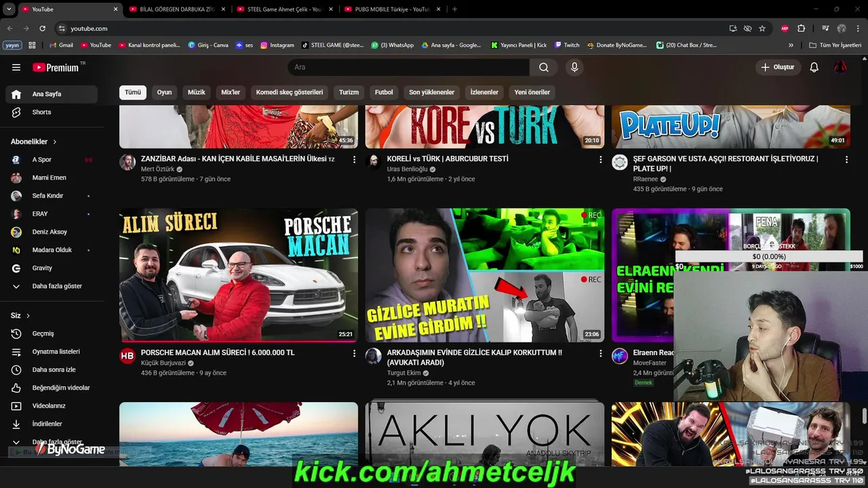This screenshot has height=488, width=868.
Task: Switch to STEEL Game Ahmet Çelik tab
Action: pyautogui.click(x=285, y=9)
